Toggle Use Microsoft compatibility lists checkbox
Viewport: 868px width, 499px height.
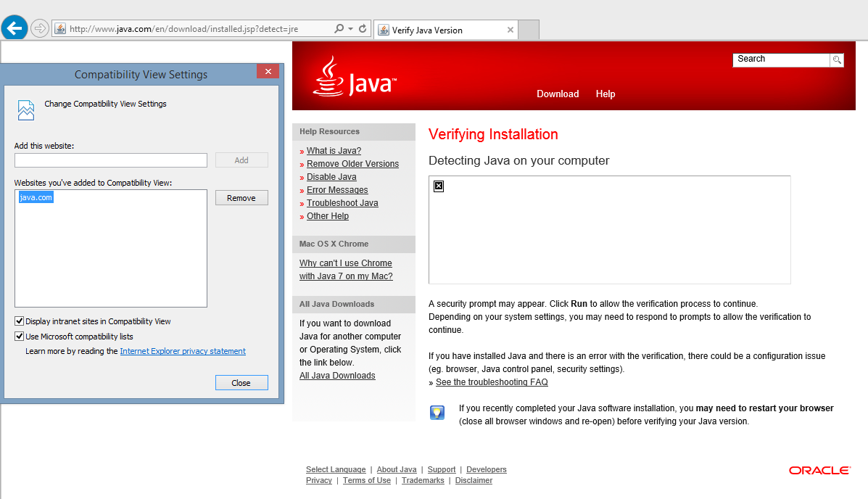click(x=20, y=337)
